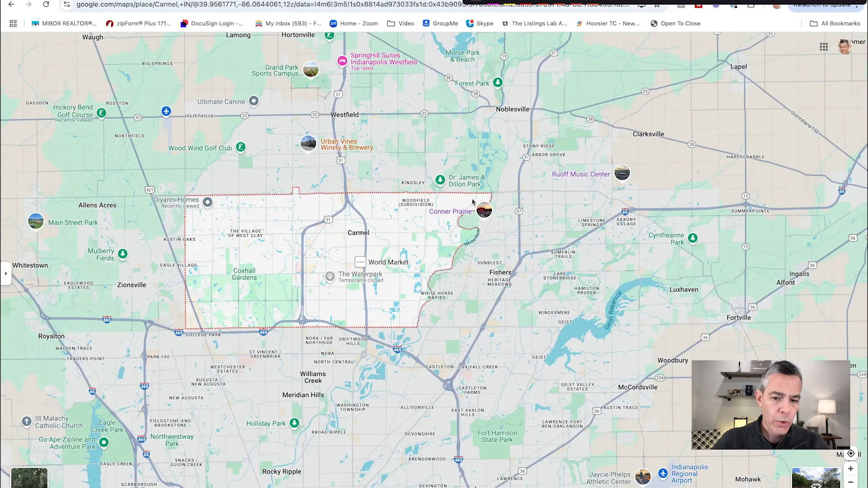Open My Inbox (593) bookmark
The height and width of the screenshot is (488, 868).
pyautogui.click(x=288, y=23)
